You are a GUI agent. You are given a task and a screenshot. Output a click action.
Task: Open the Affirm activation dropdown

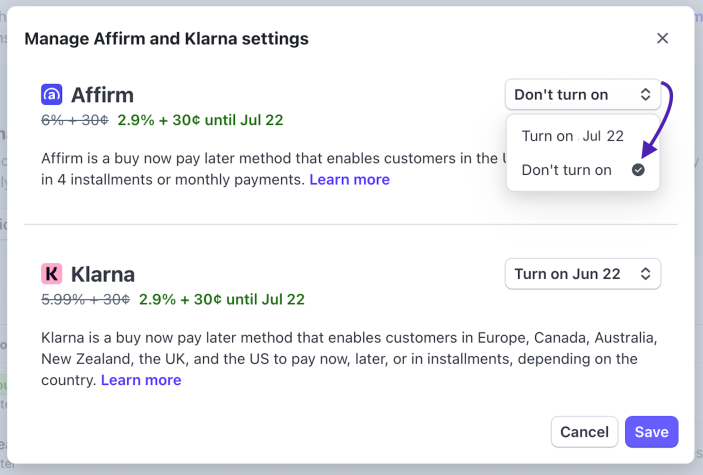point(582,95)
